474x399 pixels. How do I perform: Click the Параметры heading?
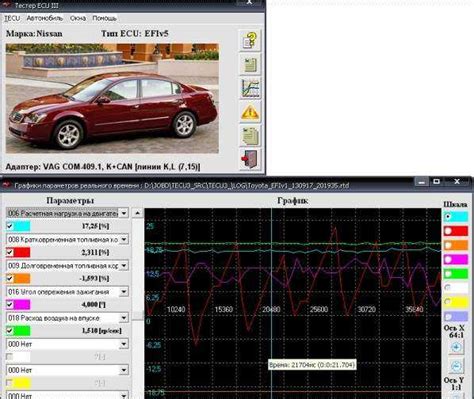(70, 201)
